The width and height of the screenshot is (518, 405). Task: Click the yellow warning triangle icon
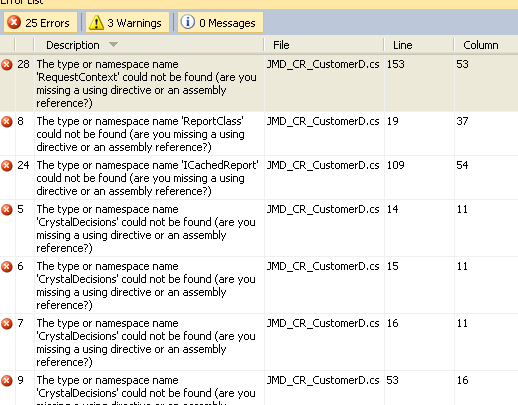tap(96, 23)
